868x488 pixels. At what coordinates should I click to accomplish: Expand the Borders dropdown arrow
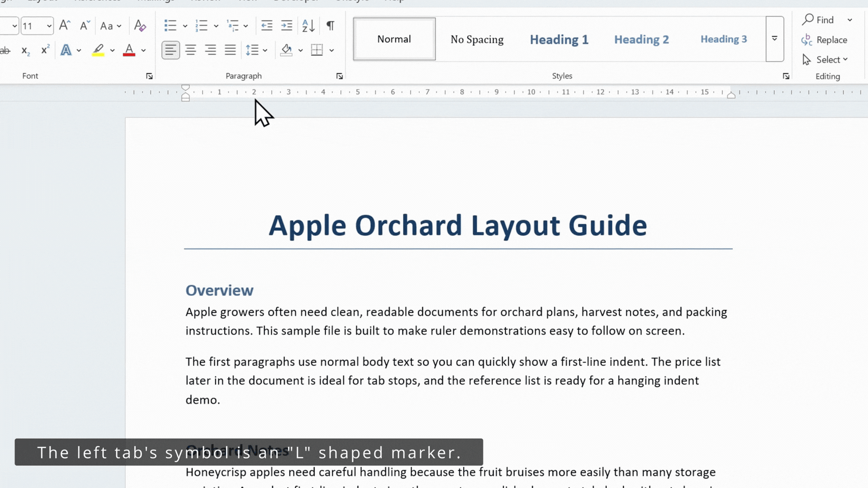click(331, 50)
